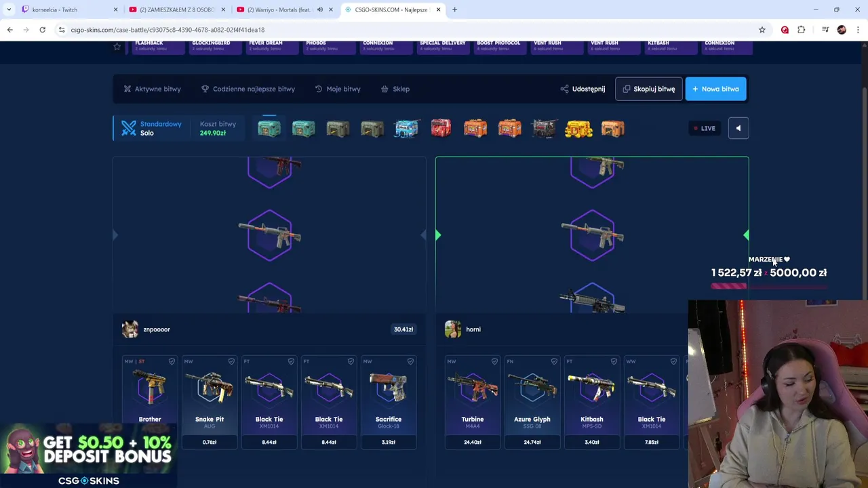
Task: Open the Chrome profile avatar
Action: pos(842,30)
